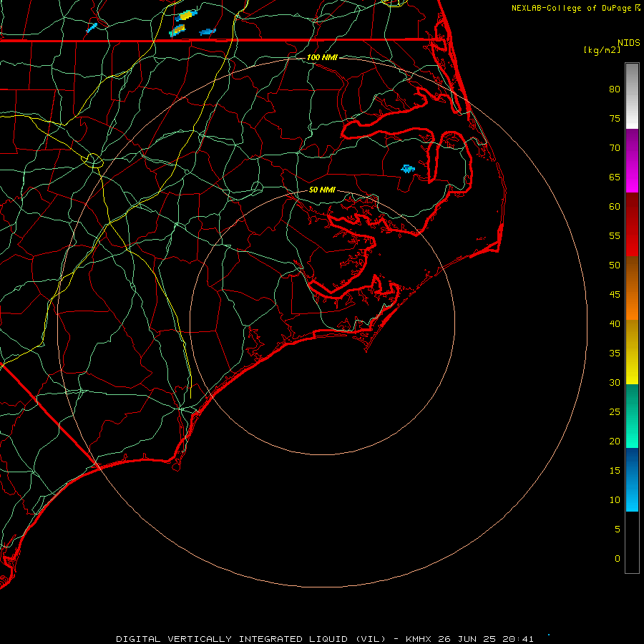
Task: Select the 30 value on the VIL scale
Action: pyautogui.click(x=615, y=383)
